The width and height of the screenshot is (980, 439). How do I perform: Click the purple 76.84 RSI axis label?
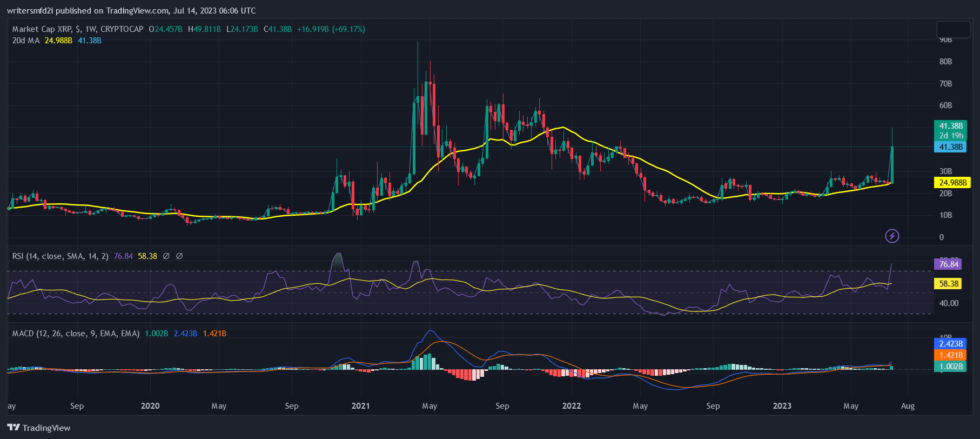(949, 264)
